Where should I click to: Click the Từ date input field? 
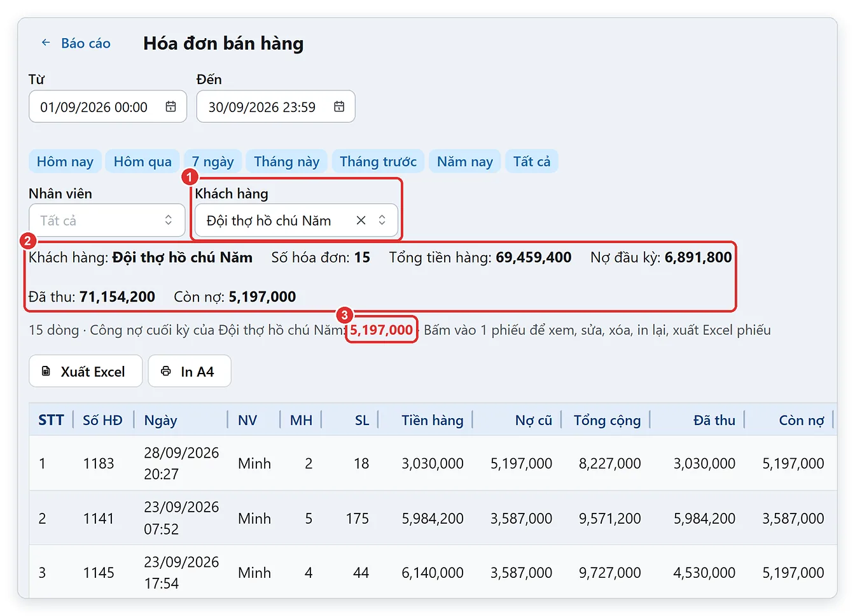coord(108,107)
